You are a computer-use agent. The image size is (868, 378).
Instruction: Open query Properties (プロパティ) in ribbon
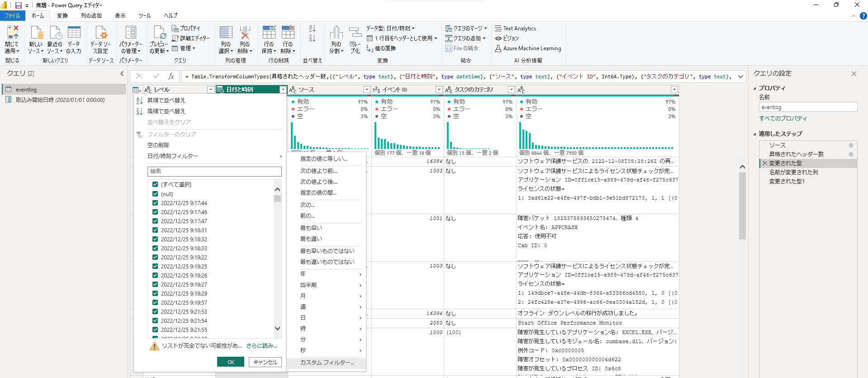click(186, 28)
